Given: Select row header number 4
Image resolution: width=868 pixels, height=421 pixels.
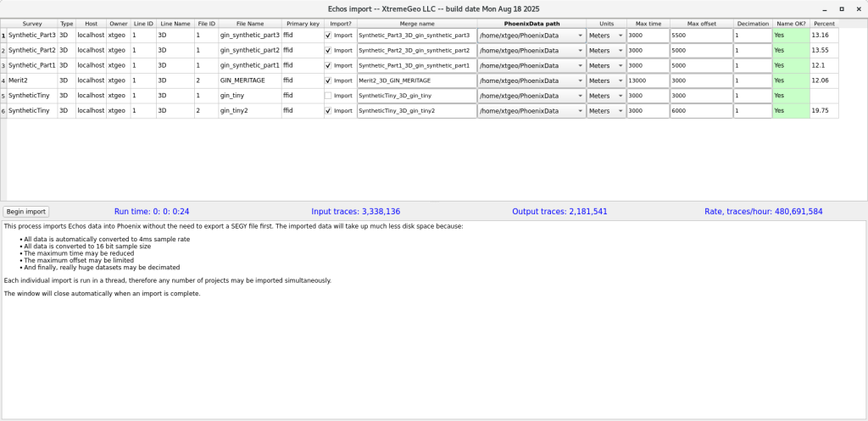Looking at the screenshot, I should (3, 80).
